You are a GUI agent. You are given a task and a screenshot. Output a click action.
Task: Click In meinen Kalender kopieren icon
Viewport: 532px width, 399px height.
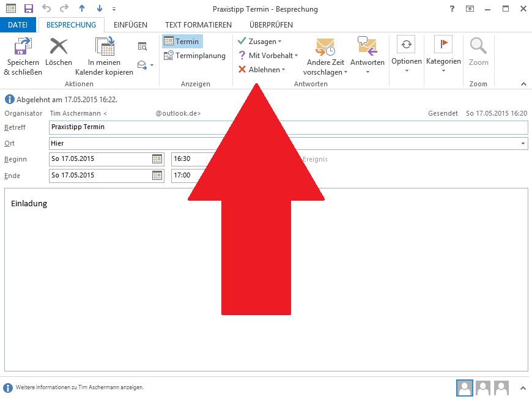coord(105,47)
